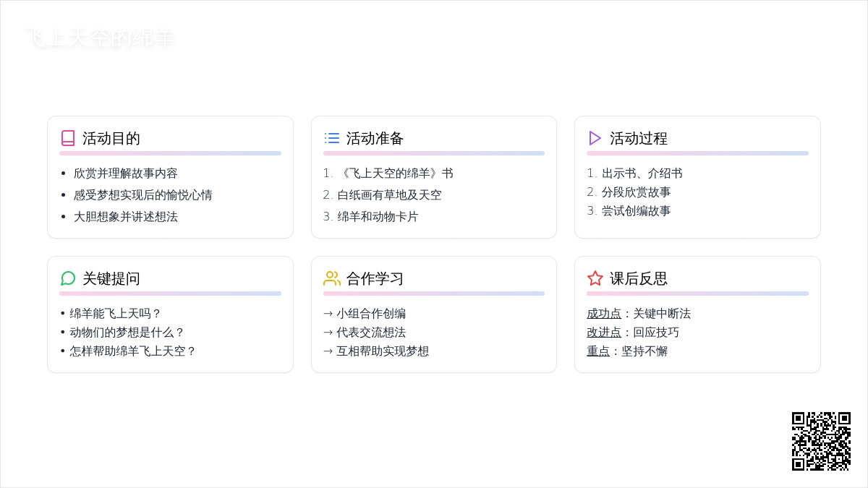Click the book icon beside 活动目的
Image resolution: width=868 pixels, height=488 pixels.
(68, 138)
